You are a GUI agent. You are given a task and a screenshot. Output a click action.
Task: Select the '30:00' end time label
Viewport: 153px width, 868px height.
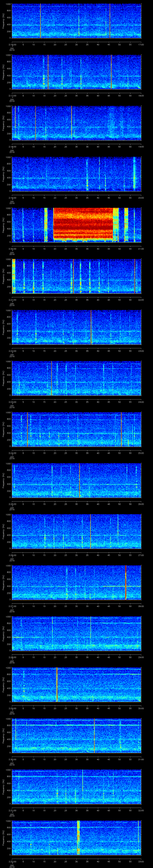141,708
